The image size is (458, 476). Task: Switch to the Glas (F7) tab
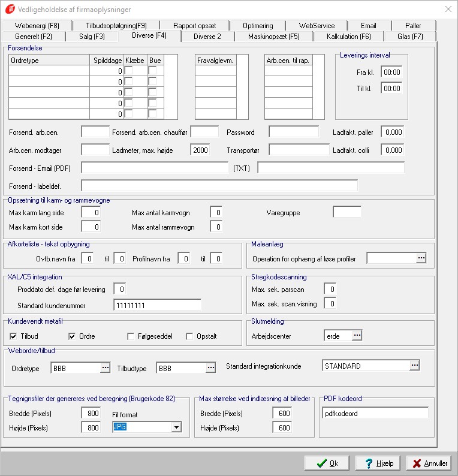[410, 37]
